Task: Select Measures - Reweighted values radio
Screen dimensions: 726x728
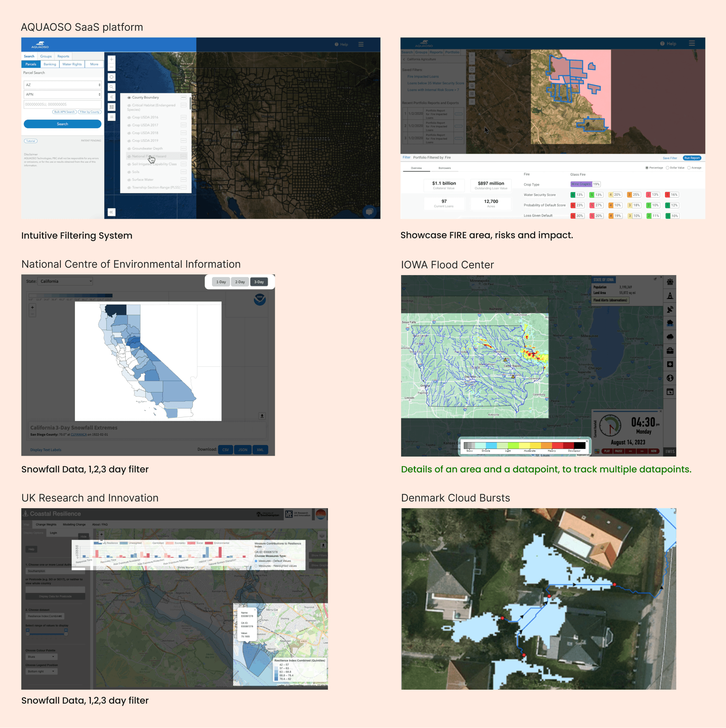Action: [256, 566]
